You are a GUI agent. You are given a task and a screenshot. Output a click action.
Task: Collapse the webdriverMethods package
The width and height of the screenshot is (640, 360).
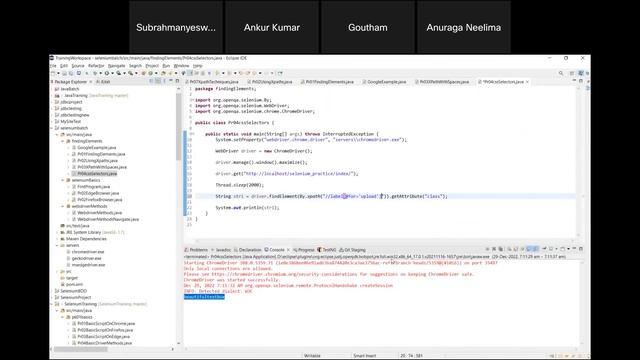click(x=63, y=206)
